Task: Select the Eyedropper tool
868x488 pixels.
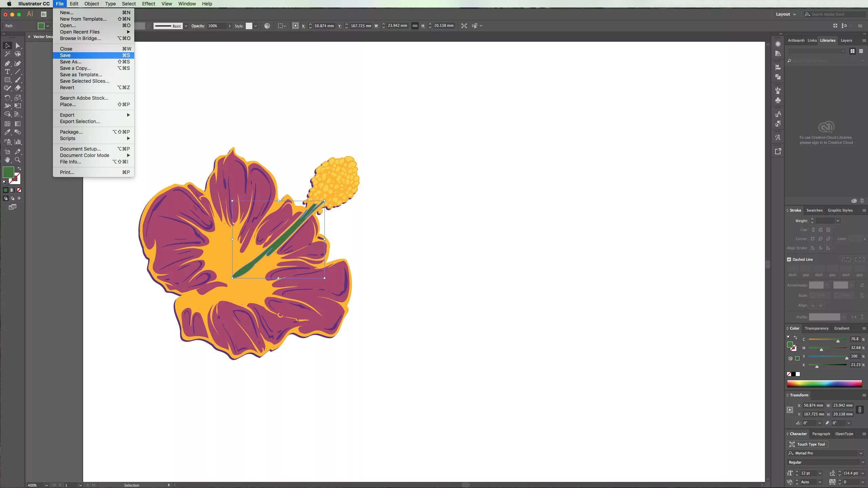Action: pyautogui.click(x=7, y=132)
